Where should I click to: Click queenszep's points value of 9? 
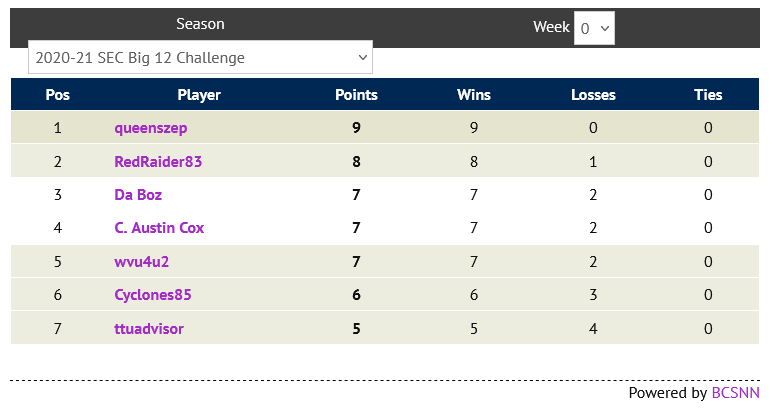pyautogui.click(x=356, y=128)
